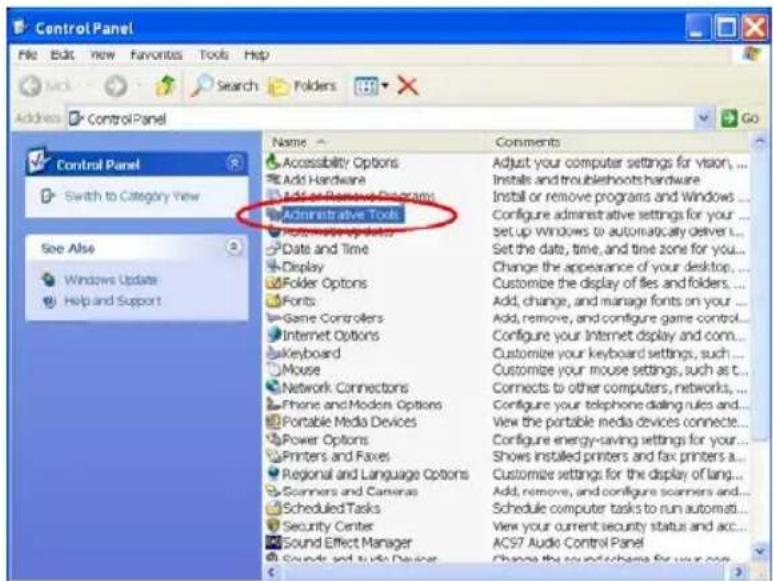Image resolution: width=773 pixels, height=581 pixels.
Task: Open the Favorites menu
Action: [156, 54]
